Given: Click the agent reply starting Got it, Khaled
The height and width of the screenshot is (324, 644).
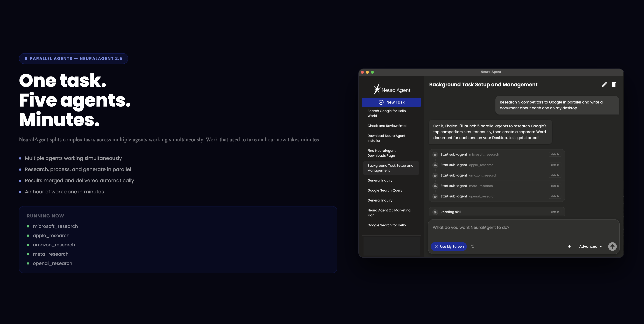Looking at the screenshot, I should coord(490,132).
